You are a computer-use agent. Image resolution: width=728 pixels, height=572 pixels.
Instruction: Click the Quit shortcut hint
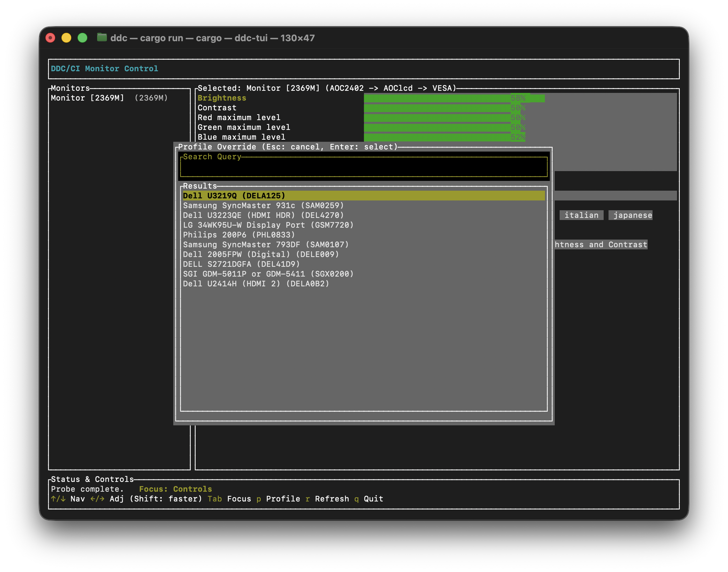(369, 499)
